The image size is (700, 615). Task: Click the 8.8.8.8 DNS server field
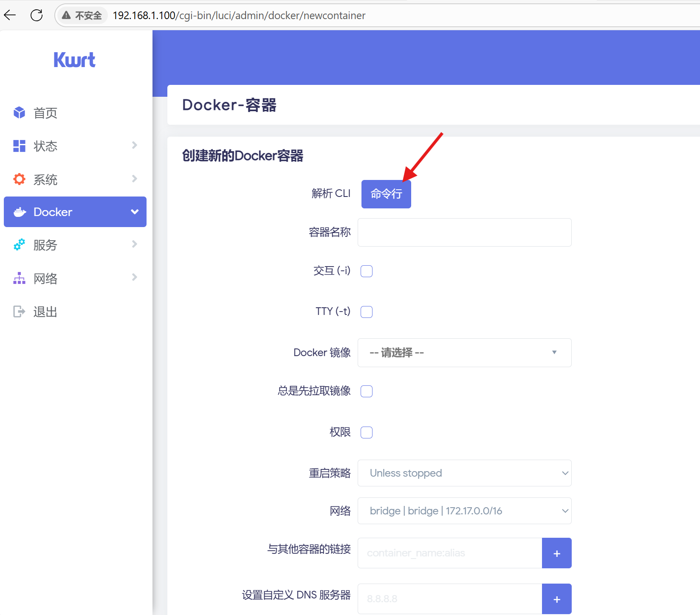[450, 599]
